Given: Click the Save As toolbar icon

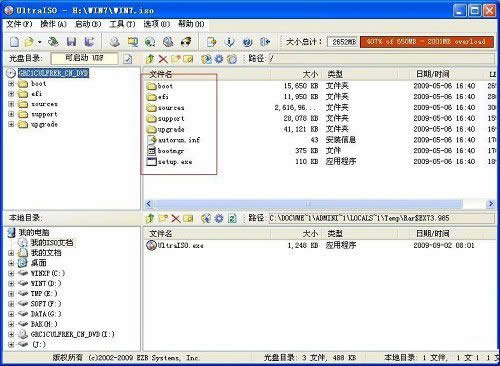Looking at the screenshot, I should coord(89,42).
